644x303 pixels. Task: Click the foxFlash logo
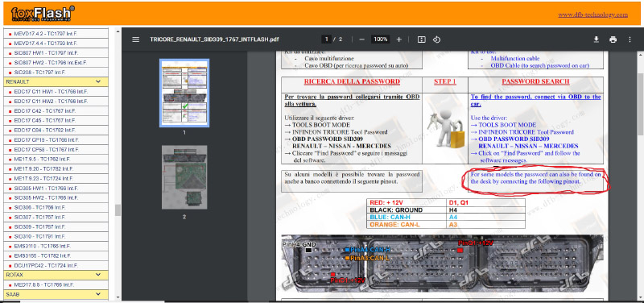(x=43, y=14)
